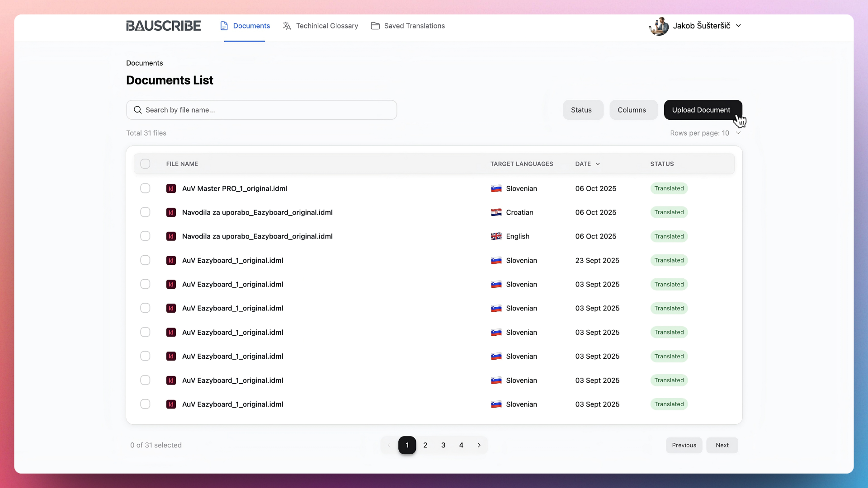Image resolution: width=868 pixels, height=488 pixels.
Task: Click Jakob Šušteršič's profile avatar
Action: (659, 26)
